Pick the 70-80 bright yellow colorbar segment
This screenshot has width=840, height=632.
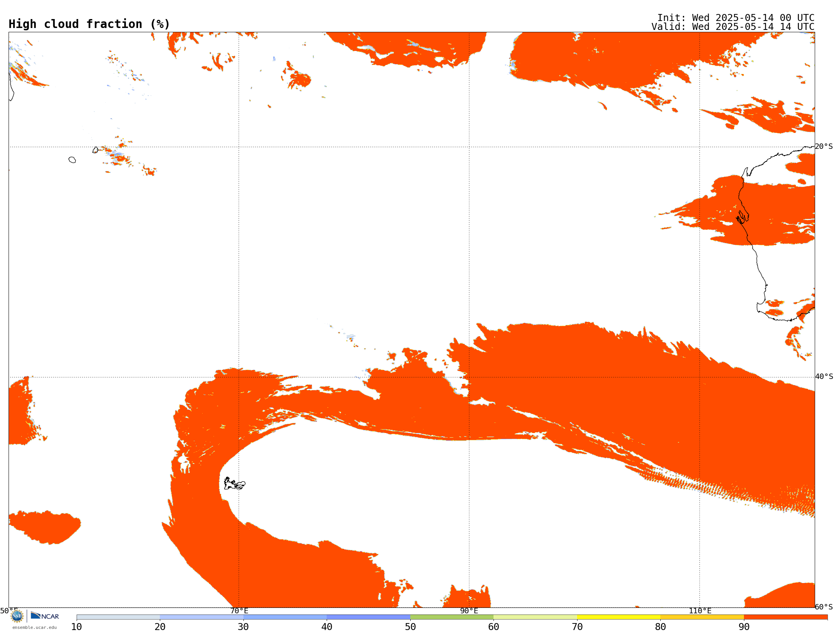619,617
